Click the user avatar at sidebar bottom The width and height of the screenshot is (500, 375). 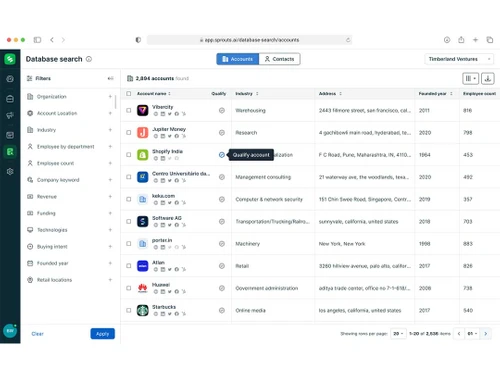(10, 331)
